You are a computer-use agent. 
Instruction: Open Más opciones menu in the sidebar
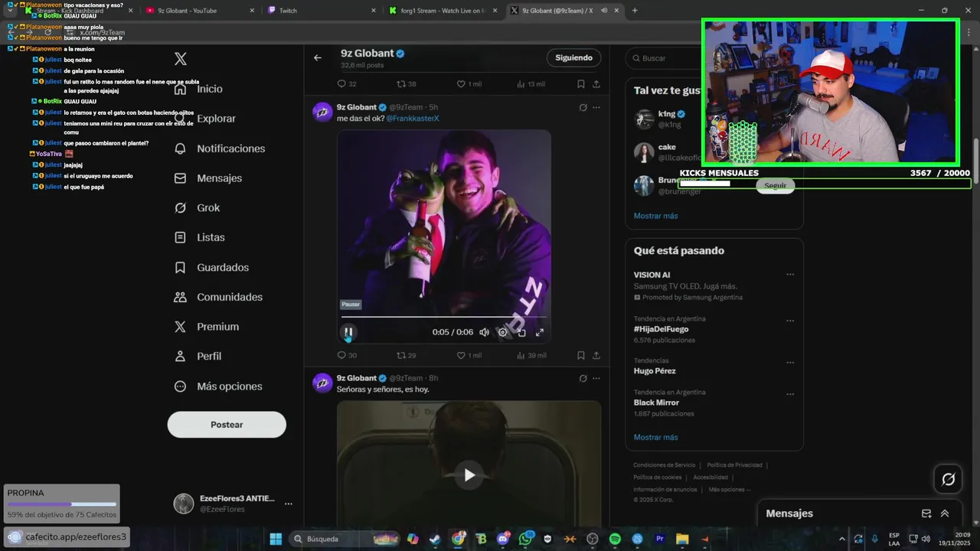coord(218,386)
